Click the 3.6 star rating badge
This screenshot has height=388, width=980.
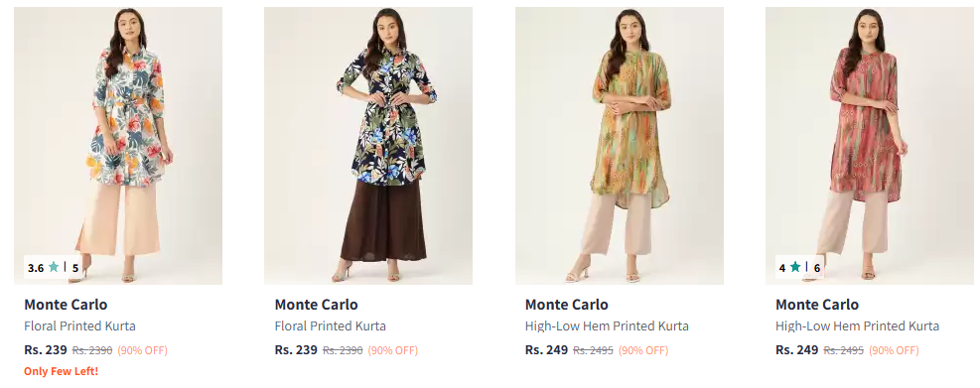pyautogui.click(x=54, y=267)
